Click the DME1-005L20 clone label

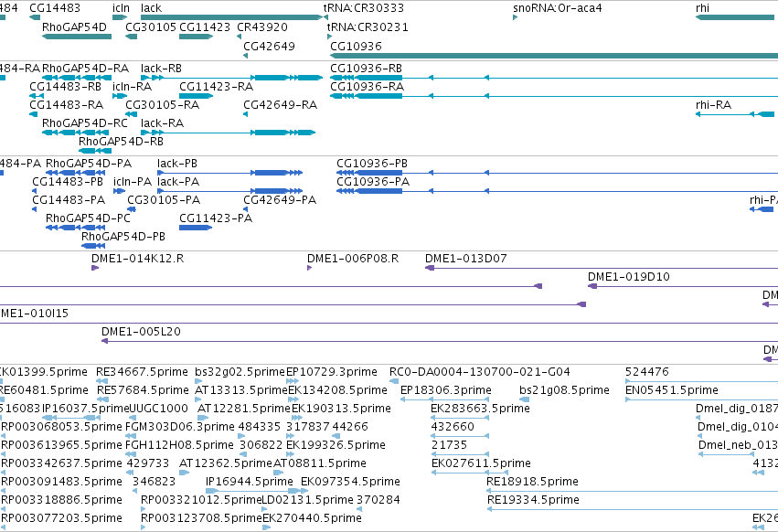click(141, 332)
